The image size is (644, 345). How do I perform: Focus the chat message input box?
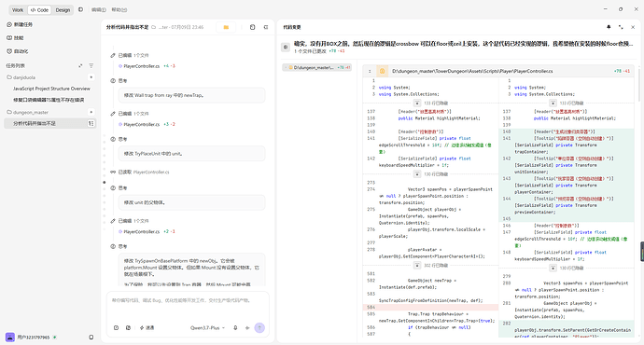point(188,306)
